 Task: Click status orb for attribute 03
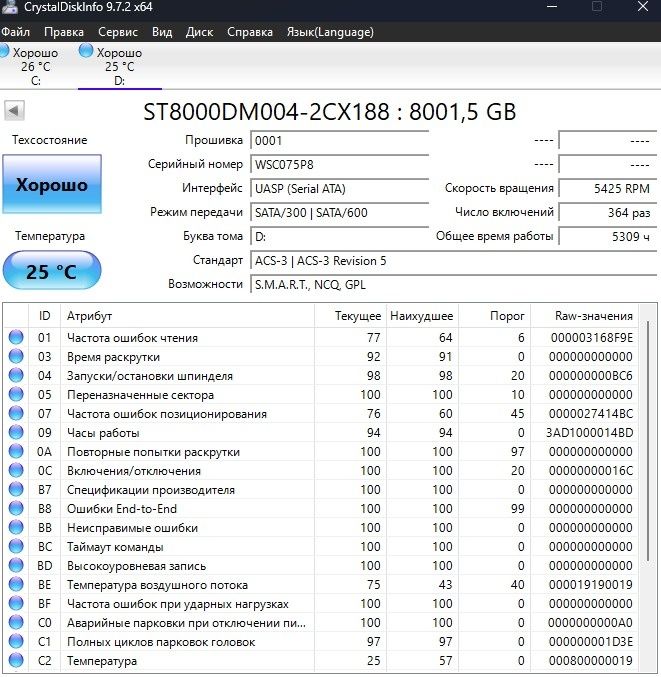pos(16,356)
